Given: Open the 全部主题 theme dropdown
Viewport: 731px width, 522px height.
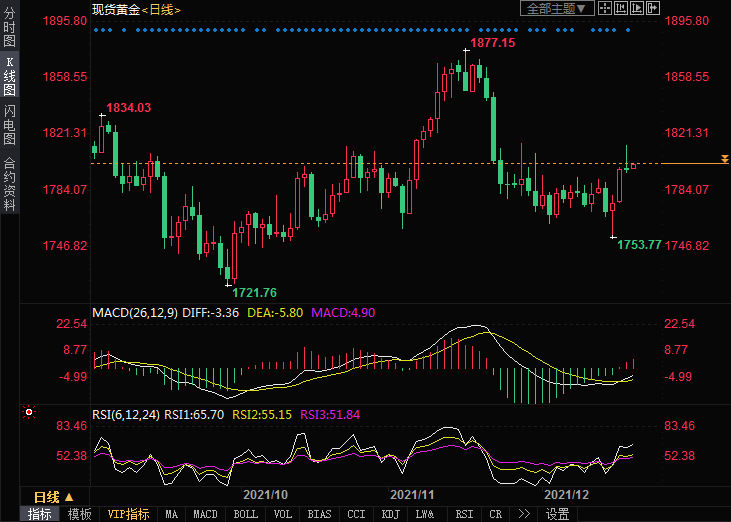Looking at the screenshot, I should [557, 8].
